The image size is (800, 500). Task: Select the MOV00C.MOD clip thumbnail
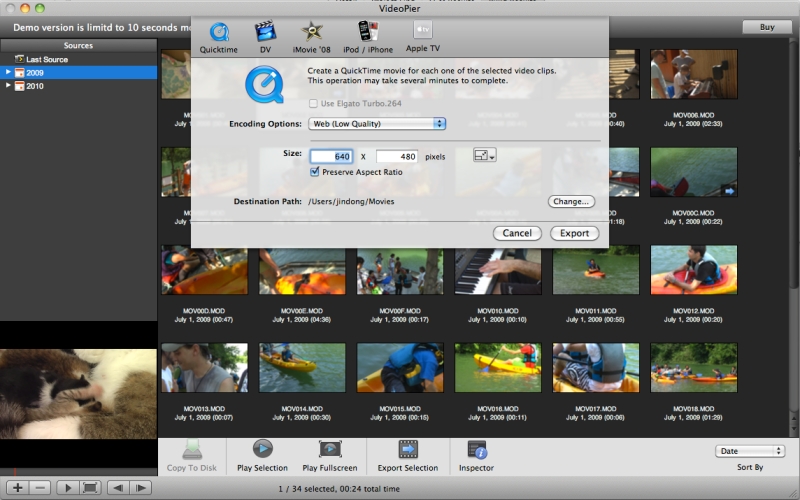[x=694, y=172]
